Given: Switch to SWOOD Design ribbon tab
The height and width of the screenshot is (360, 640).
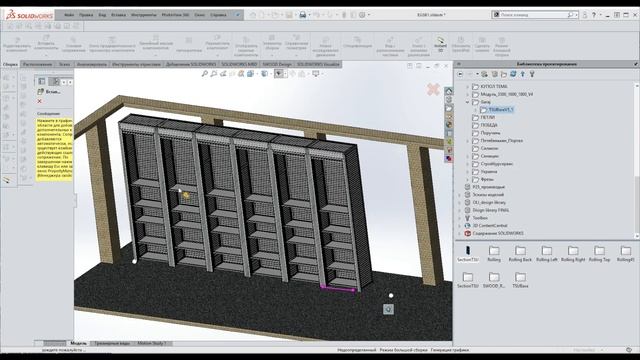Looking at the screenshot, I should click(x=277, y=64).
